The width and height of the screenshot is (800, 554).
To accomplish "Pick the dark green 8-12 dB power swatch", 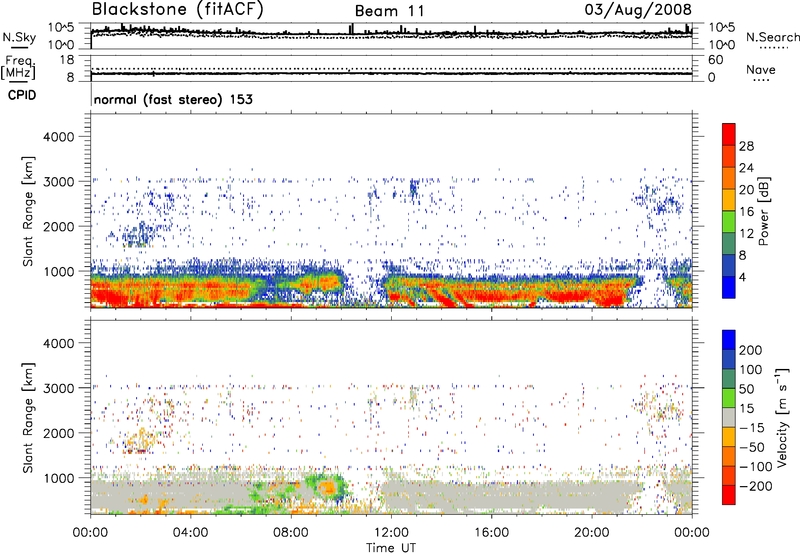I will pos(729,244).
